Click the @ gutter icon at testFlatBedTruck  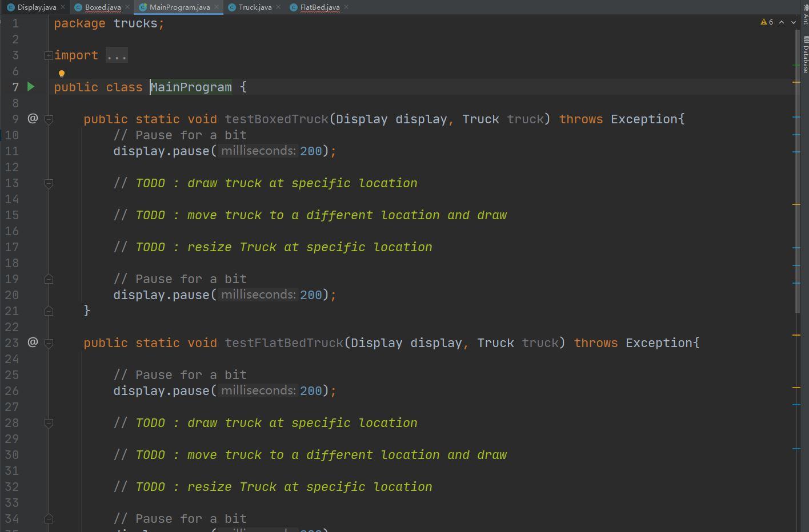tap(33, 342)
